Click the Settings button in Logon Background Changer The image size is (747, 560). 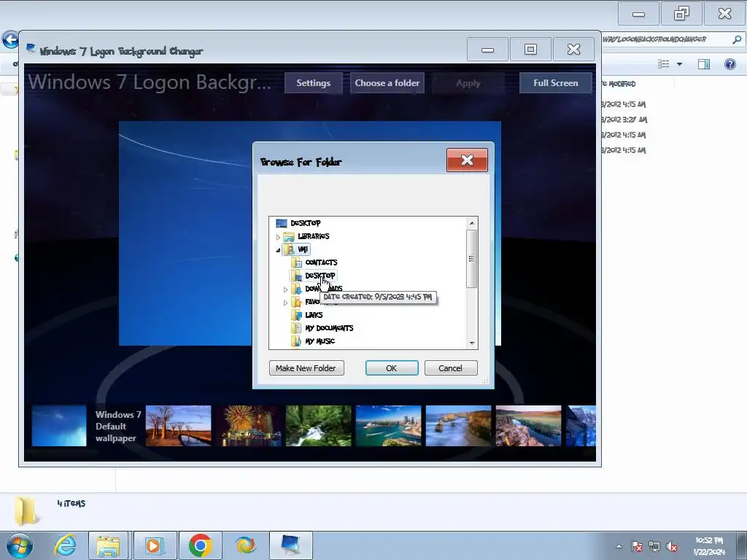coord(313,83)
